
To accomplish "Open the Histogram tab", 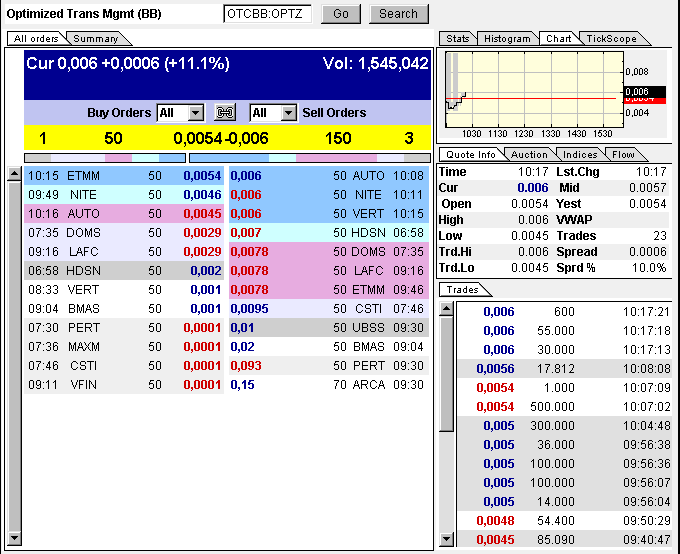I will (x=506, y=38).
